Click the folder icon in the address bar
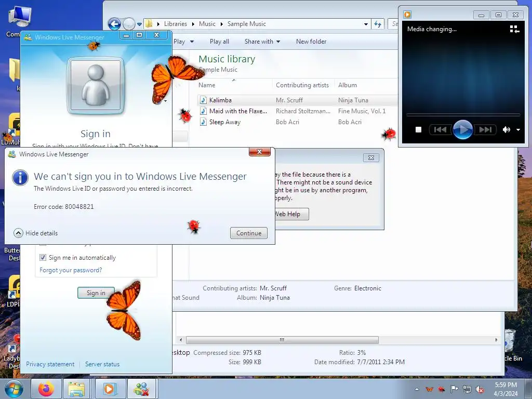This screenshot has height=399, width=532. coord(149,24)
